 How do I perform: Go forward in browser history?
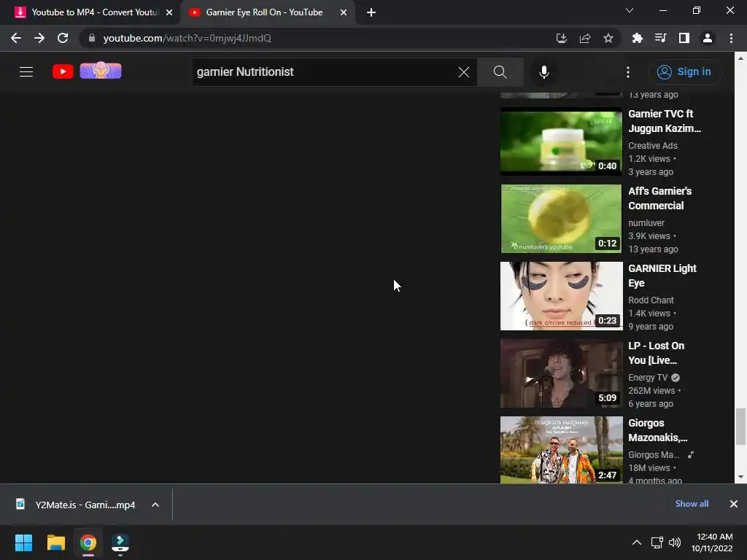coord(39,38)
